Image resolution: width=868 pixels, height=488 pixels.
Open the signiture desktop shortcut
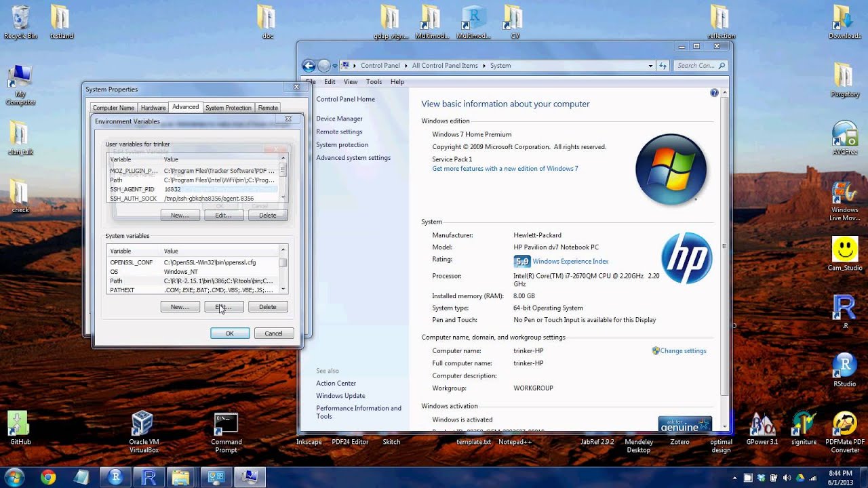click(x=804, y=428)
